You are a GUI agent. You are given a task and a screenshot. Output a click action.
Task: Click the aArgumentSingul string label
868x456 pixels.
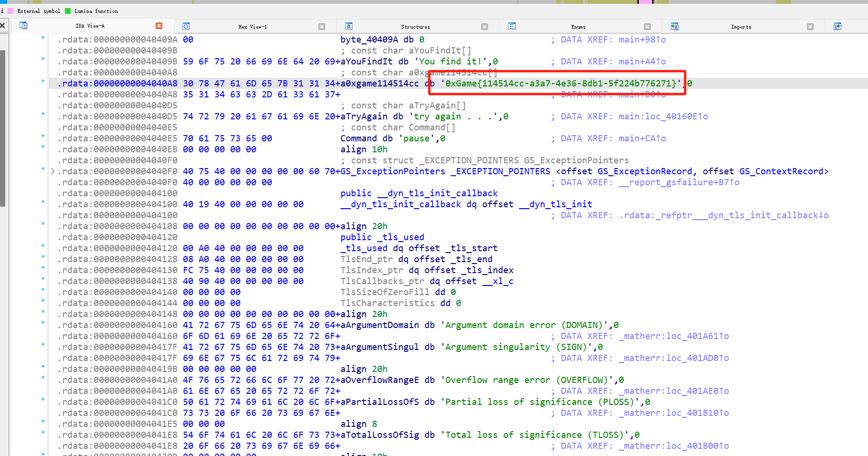(x=380, y=347)
